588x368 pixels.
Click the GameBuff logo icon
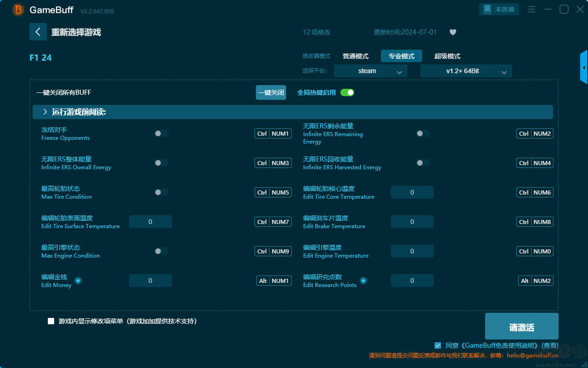(18, 10)
